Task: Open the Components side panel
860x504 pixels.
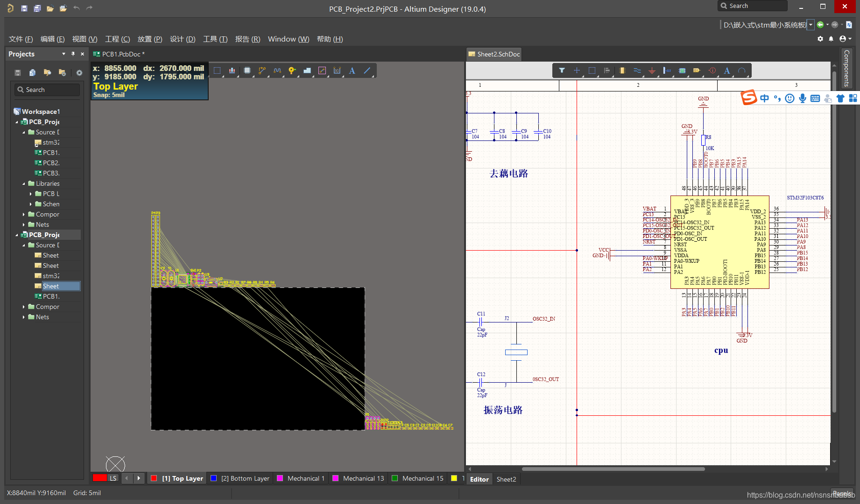Action: (846, 68)
